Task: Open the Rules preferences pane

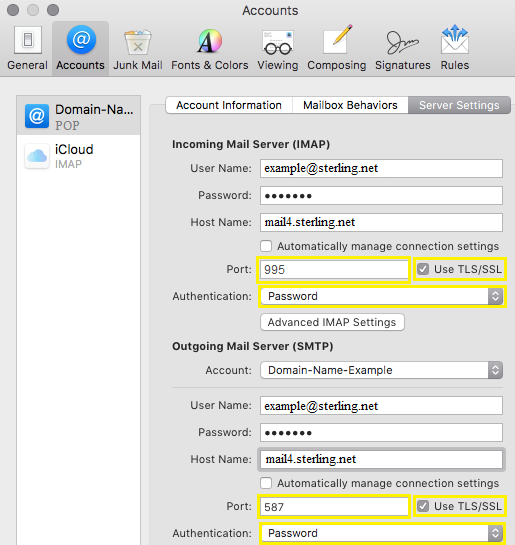Action: (x=455, y=48)
